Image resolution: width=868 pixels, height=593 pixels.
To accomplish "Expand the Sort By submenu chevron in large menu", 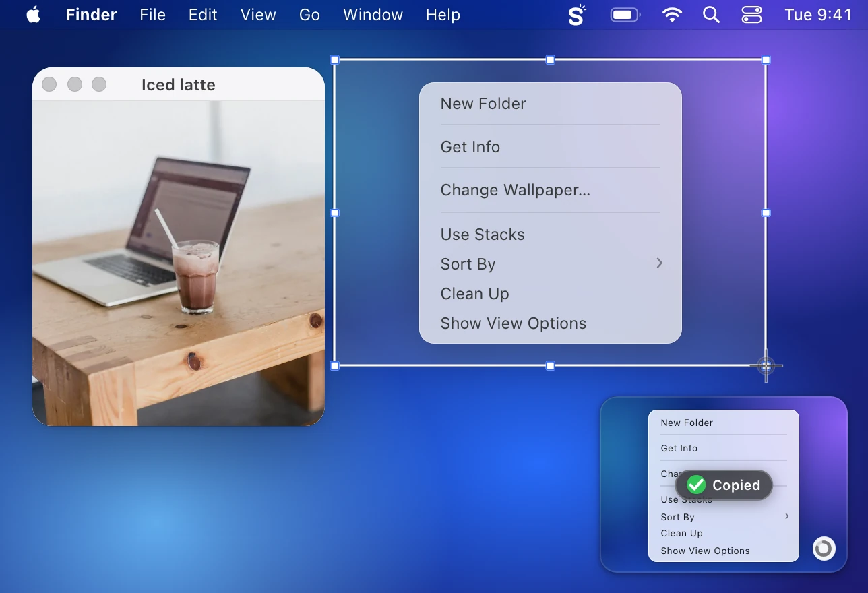I will 660,263.
